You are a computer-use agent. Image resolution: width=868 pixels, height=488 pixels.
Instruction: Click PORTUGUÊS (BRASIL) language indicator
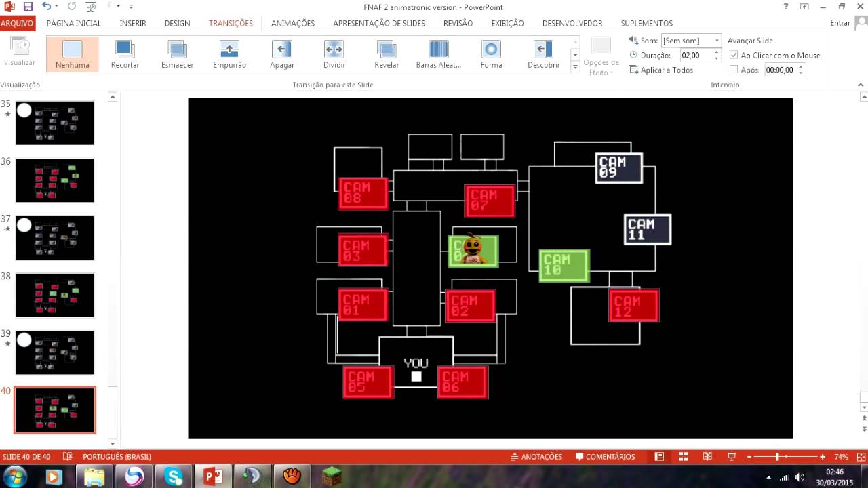click(117, 457)
